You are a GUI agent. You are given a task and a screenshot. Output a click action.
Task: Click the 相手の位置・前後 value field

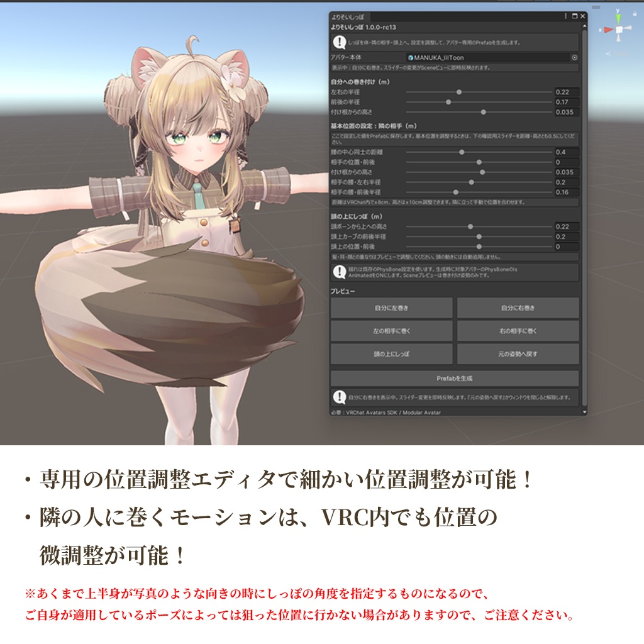pyautogui.click(x=567, y=162)
